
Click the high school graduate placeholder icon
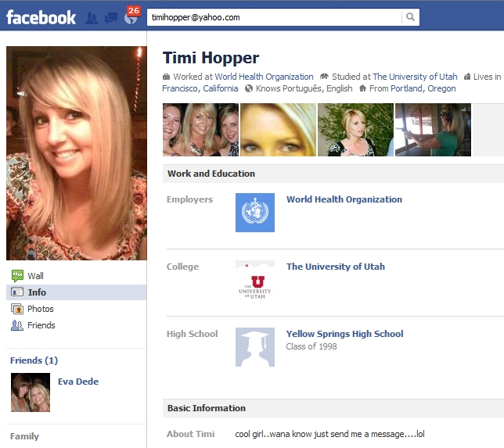coord(255,347)
